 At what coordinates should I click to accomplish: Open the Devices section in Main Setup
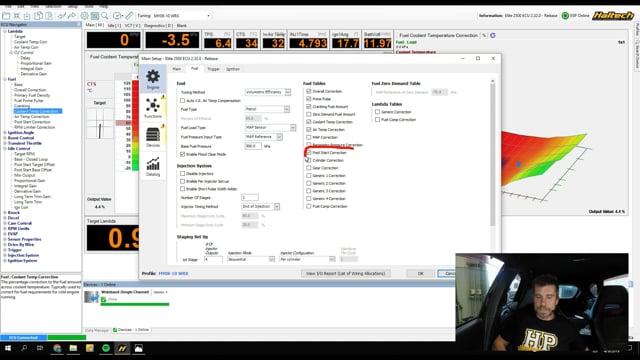click(x=153, y=137)
